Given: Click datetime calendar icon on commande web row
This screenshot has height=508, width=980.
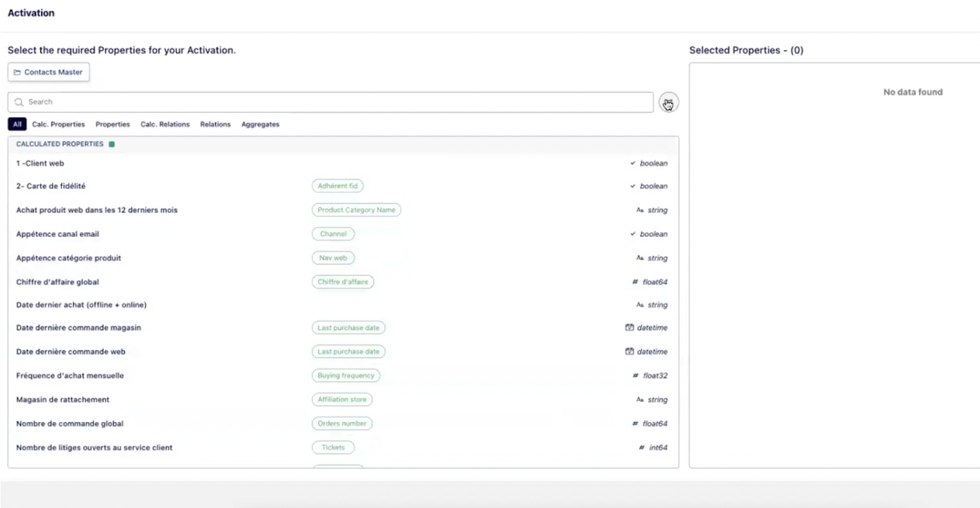Looking at the screenshot, I should pos(629,352).
